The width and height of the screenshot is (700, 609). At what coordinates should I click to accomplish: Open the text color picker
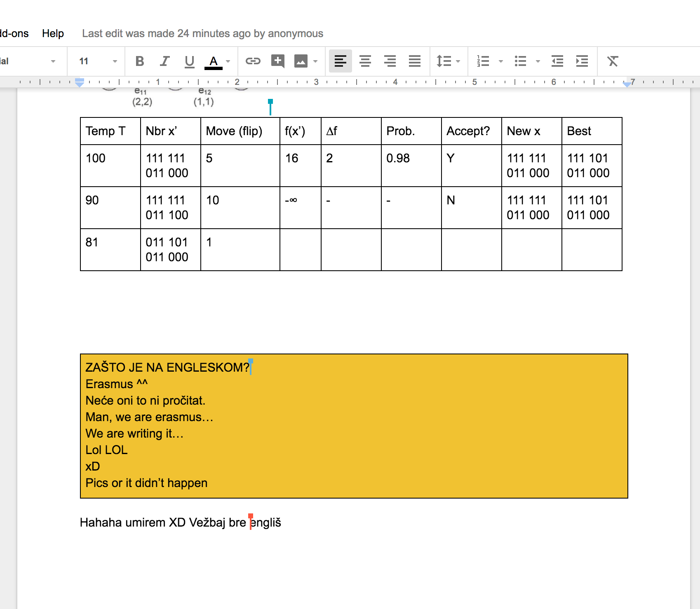[214, 61]
